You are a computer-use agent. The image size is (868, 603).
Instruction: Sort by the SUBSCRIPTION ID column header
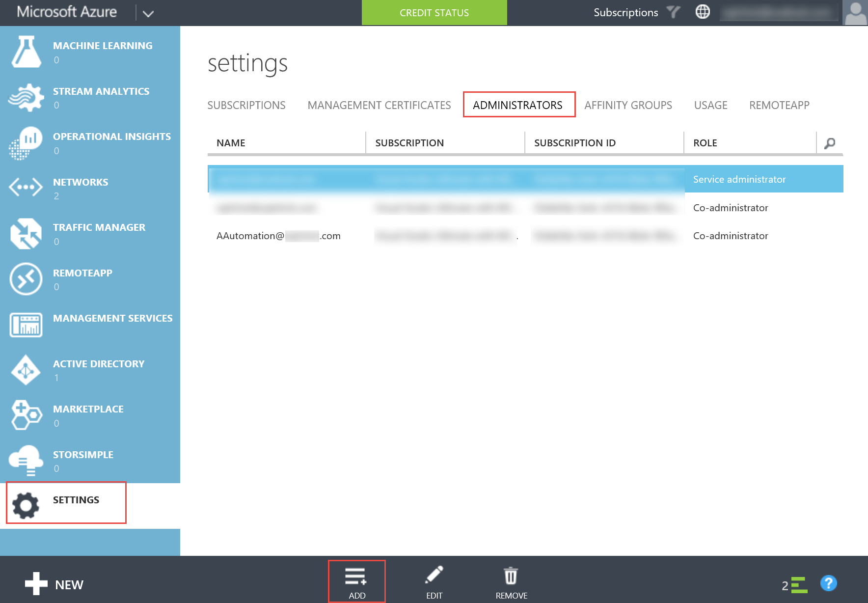(x=575, y=143)
